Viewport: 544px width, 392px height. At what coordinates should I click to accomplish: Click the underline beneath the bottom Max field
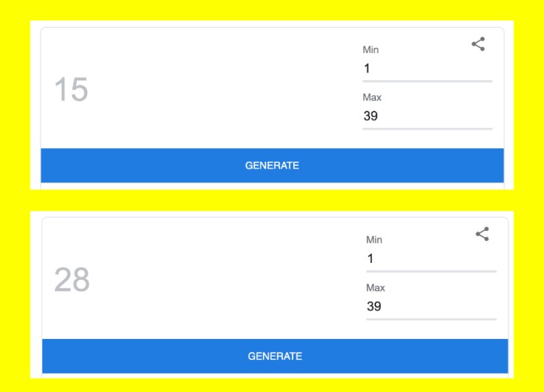tap(430, 319)
